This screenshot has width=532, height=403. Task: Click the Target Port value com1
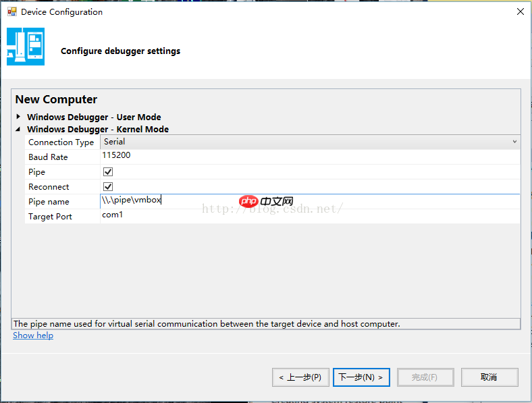coord(112,215)
